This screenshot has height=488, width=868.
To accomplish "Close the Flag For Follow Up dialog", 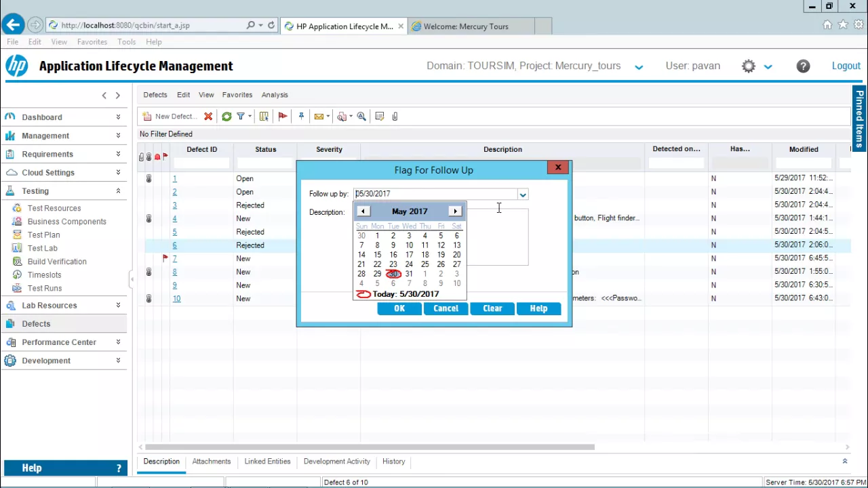I will coord(558,167).
